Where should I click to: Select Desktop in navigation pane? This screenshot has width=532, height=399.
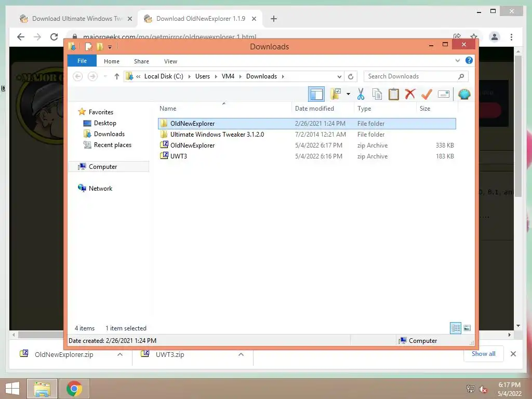105,123
